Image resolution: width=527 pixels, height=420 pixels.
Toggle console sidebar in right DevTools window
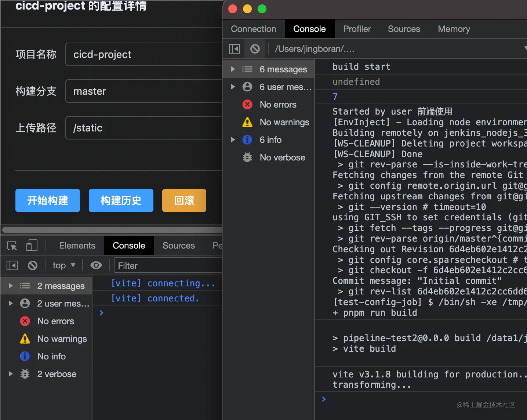[x=235, y=49]
